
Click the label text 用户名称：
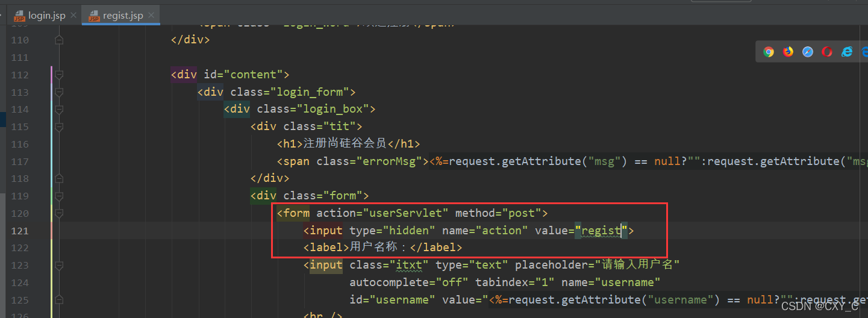379,248
